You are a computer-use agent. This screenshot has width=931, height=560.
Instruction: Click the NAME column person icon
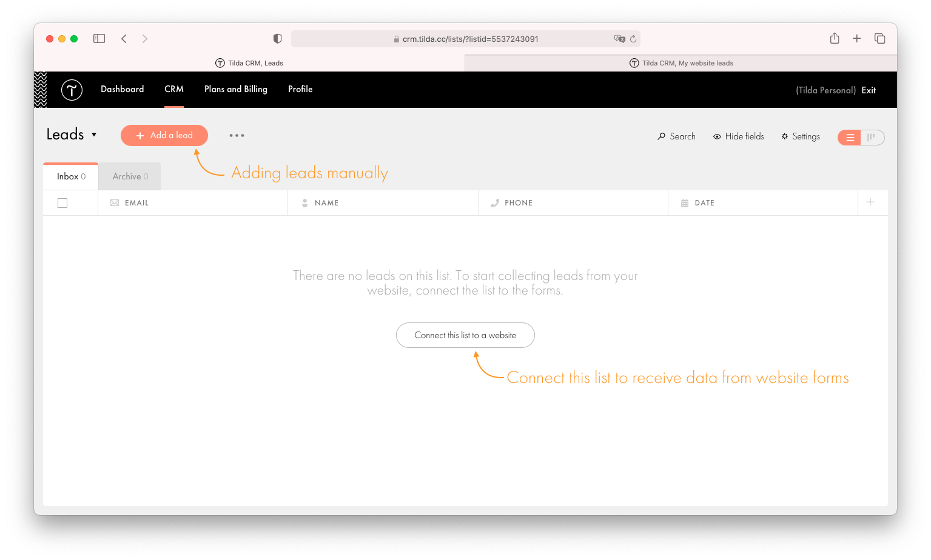pos(304,203)
